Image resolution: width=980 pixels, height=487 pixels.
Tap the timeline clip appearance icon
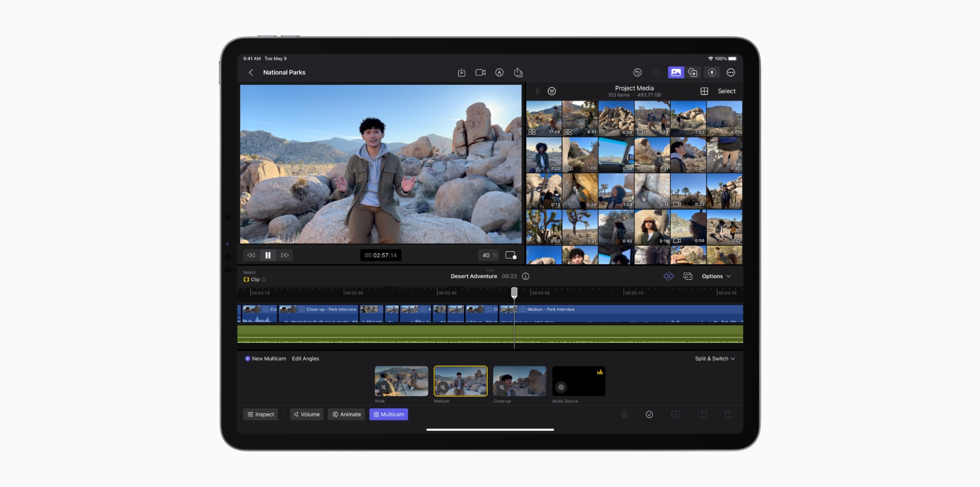[x=688, y=277]
